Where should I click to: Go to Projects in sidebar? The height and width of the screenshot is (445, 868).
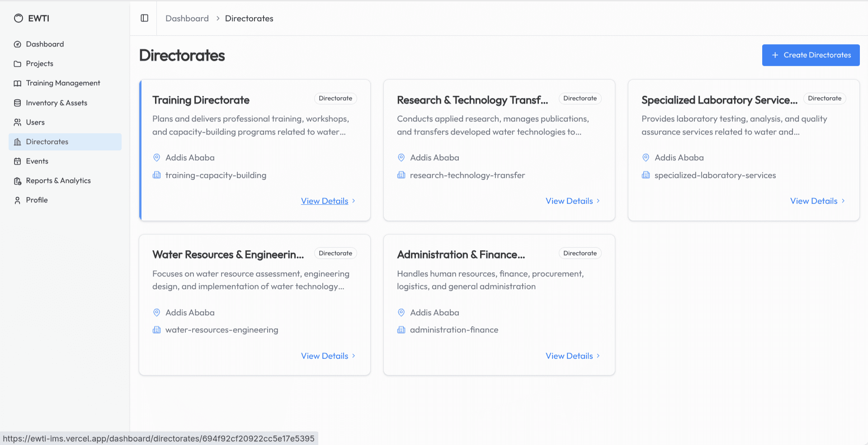click(39, 64)
